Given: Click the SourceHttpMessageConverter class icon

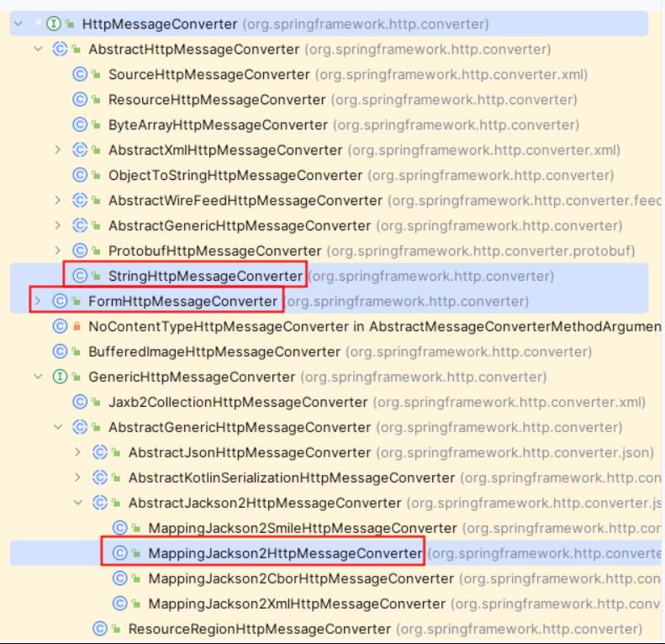Looking at the screenshot, I should pyautogui.click(x=80, y=75).
